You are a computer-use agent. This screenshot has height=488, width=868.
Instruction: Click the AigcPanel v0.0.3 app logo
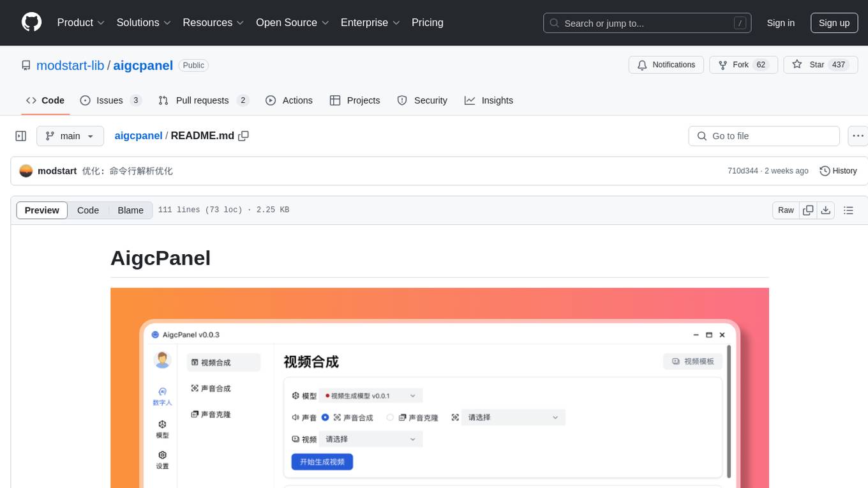tap(155, 335)
